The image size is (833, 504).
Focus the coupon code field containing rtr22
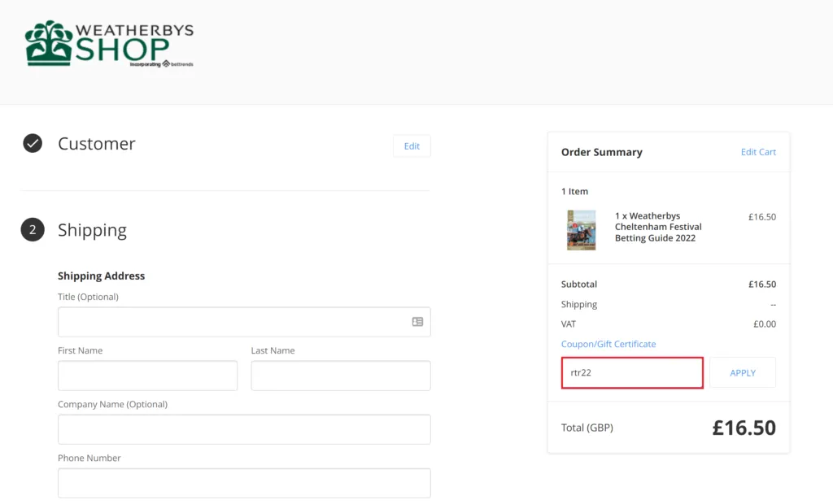pos(632,373)
